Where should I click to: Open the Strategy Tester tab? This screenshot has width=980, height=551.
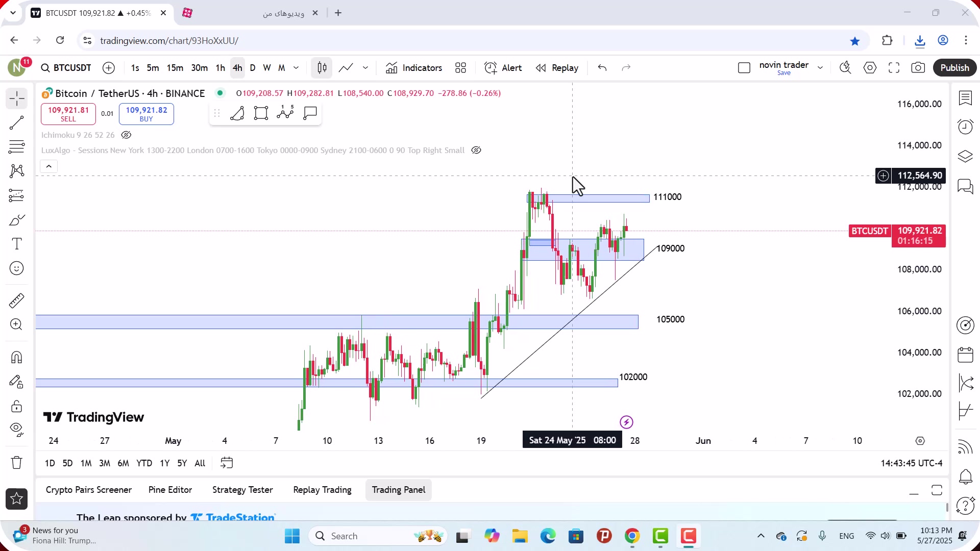[x=242, y=490]
